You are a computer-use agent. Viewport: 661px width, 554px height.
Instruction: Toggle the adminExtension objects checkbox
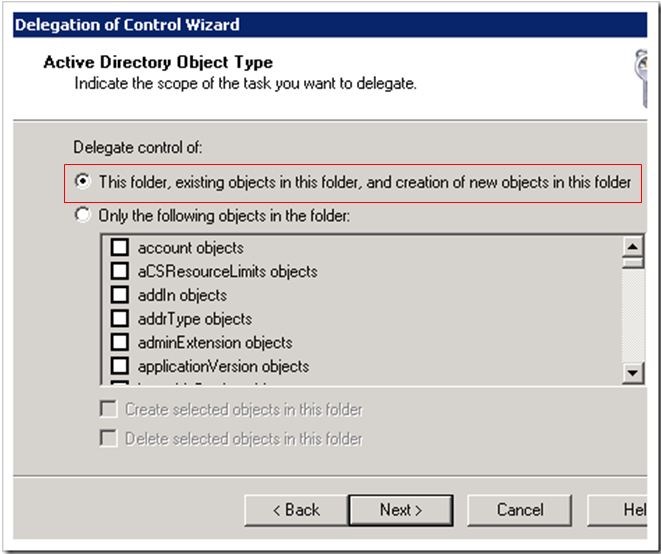tap(120, 343)
